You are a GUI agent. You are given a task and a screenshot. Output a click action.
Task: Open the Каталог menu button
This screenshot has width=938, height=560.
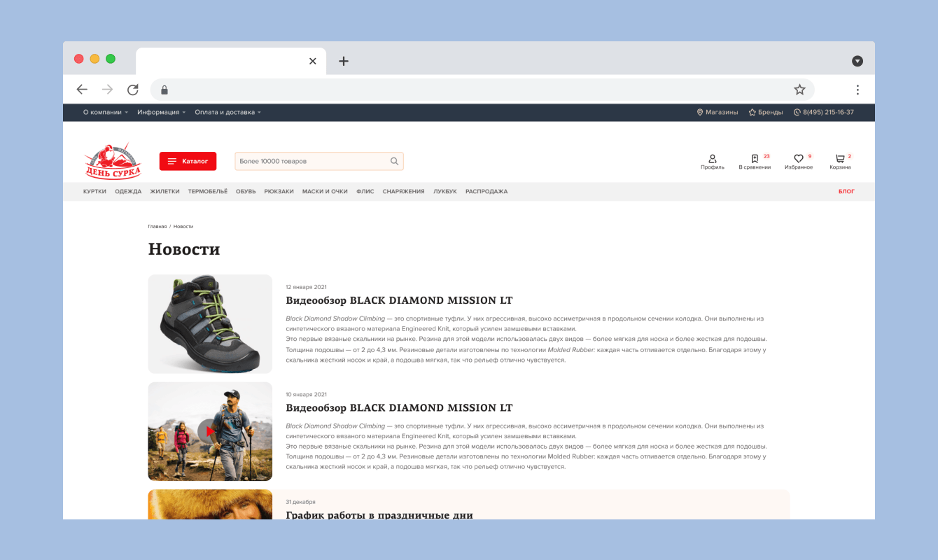188,161
